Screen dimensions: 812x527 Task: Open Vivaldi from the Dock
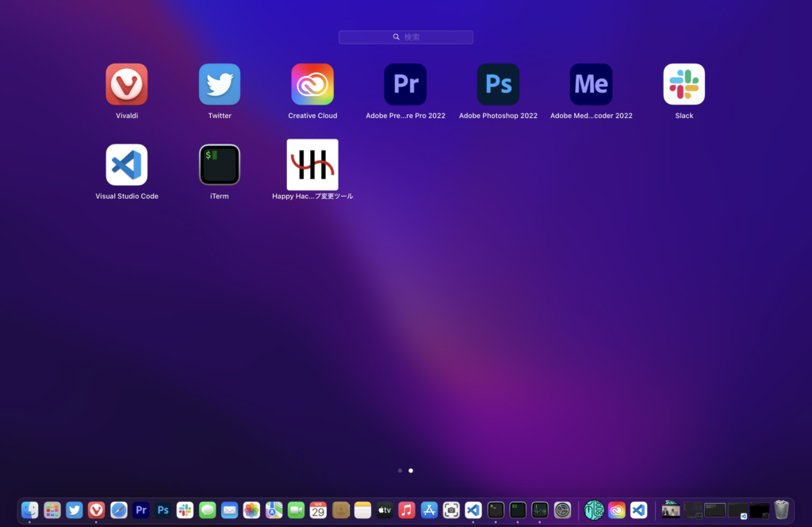click(x=96, y=510)
